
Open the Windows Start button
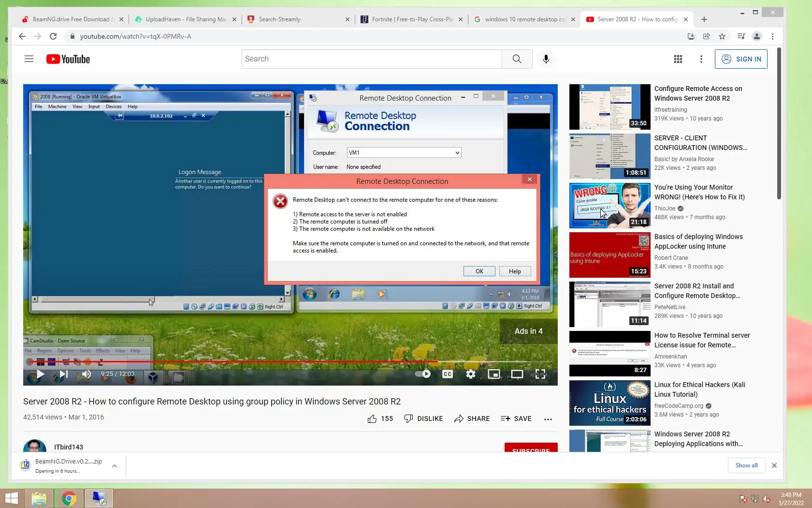point(11,498)
